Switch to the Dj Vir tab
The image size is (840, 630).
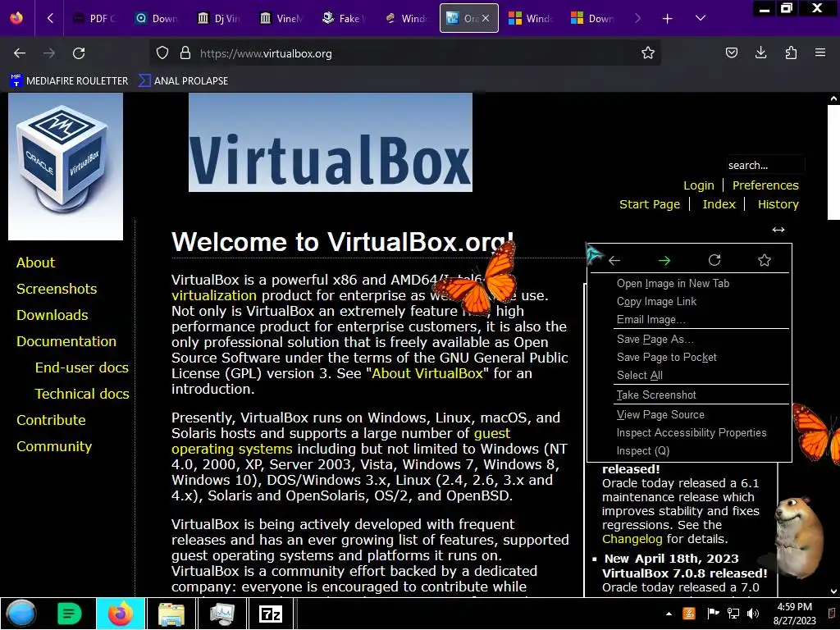(220, 19)
